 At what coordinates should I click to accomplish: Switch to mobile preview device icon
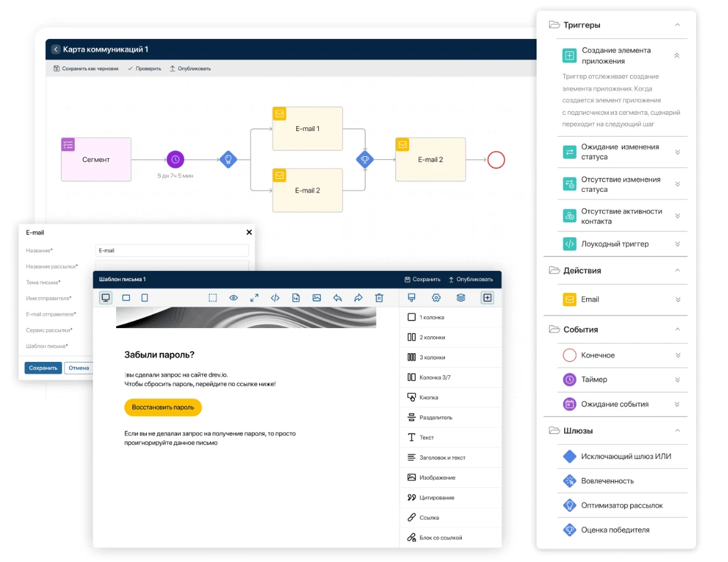tap(144, 298)
